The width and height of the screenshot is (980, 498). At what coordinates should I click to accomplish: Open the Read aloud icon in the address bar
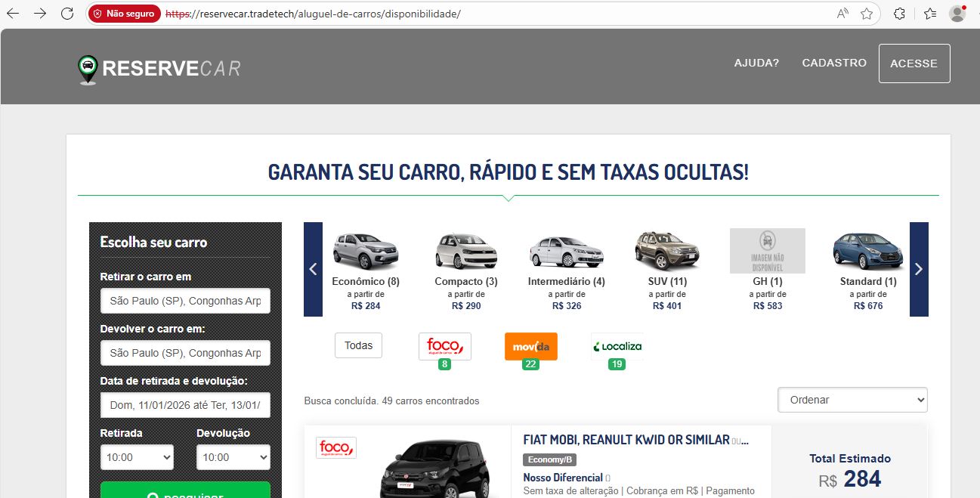pyautogui.click(x=842, y=14)
